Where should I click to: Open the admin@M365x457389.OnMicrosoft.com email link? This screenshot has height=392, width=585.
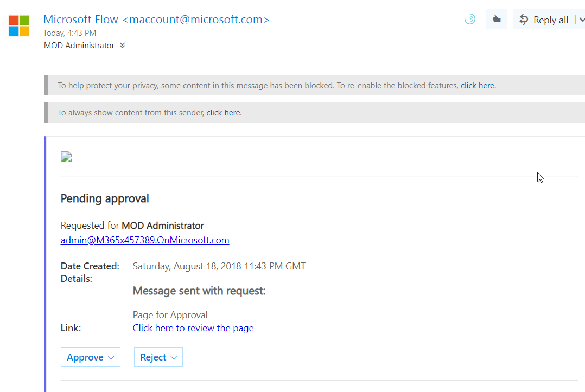pyautogui.click(x=145, y=240)
